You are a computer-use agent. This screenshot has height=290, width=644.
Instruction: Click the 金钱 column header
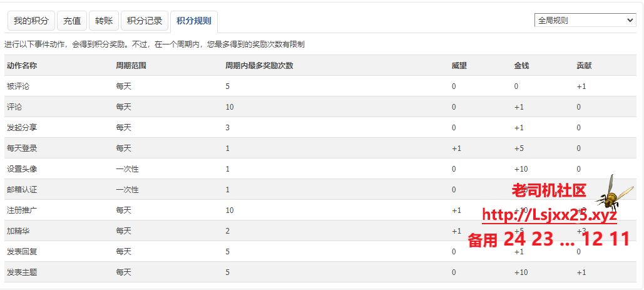tap(521, 66)
